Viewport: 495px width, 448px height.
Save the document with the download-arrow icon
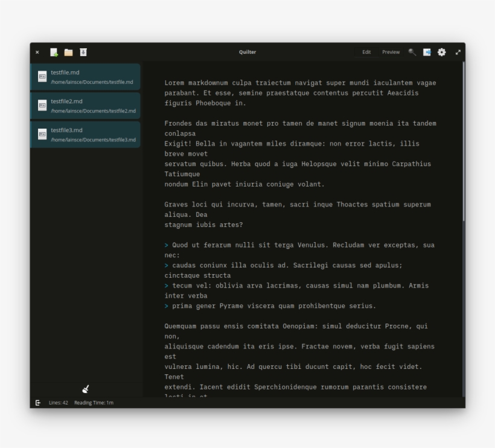(x=83, y=53)
